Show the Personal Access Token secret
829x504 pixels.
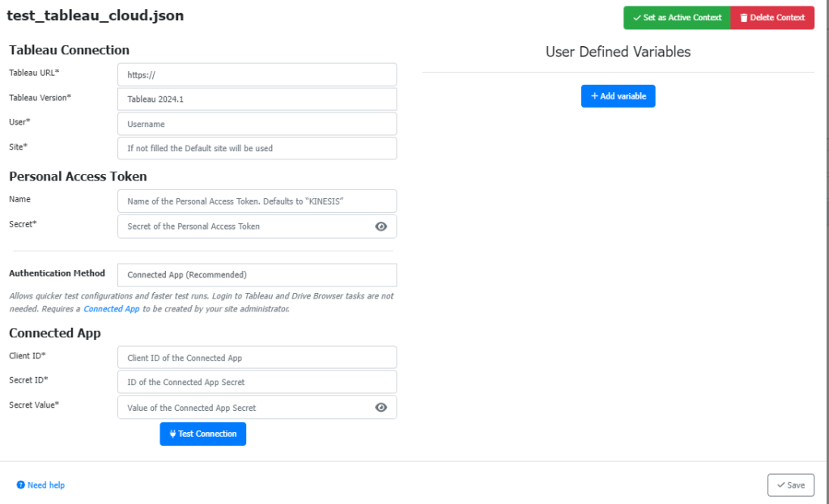[x=380, y=227]
